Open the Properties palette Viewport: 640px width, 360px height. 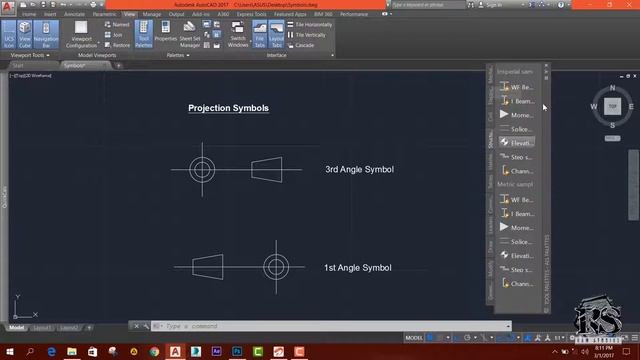point(165,32)
